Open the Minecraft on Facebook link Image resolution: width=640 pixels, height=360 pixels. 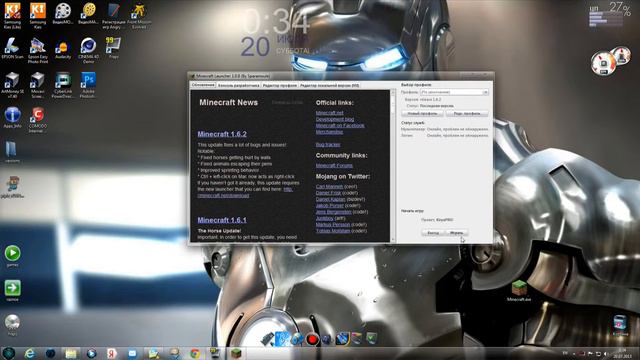tap(340, 126)
